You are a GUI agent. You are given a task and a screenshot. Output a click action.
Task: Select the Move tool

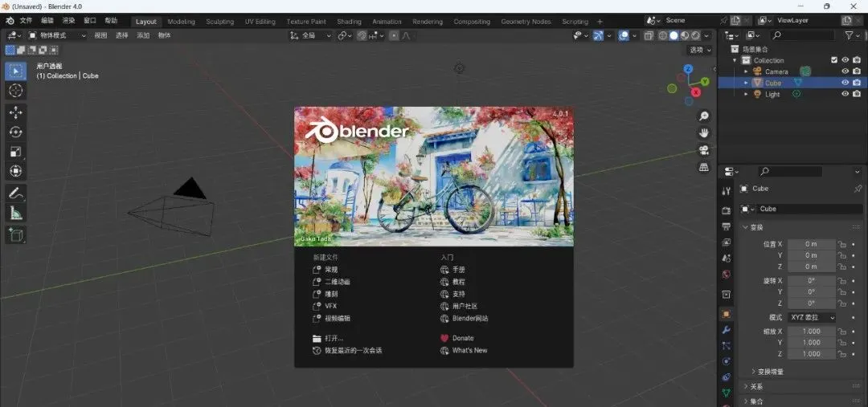coord(15,112)
